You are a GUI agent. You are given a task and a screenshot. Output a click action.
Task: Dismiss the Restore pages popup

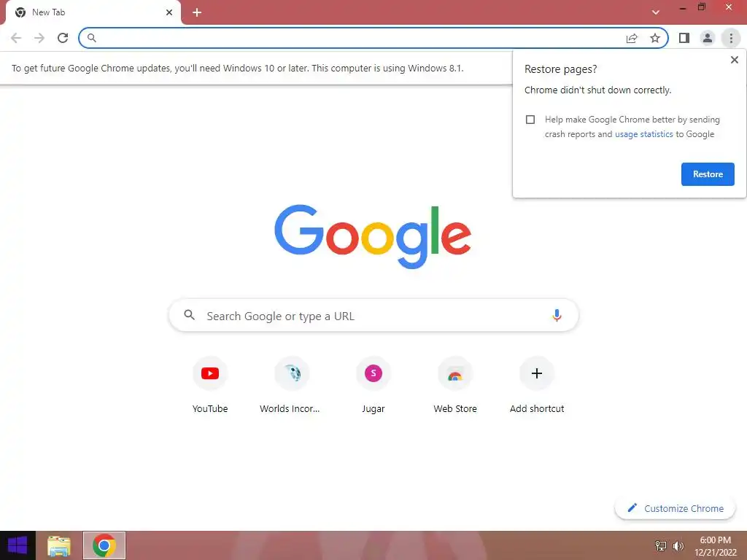tap(734, 60)
